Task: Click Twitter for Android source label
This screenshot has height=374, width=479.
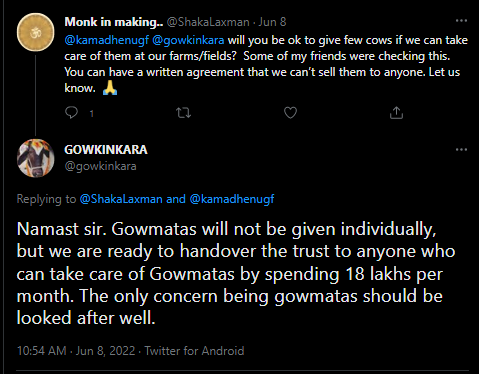Action: 194,351
